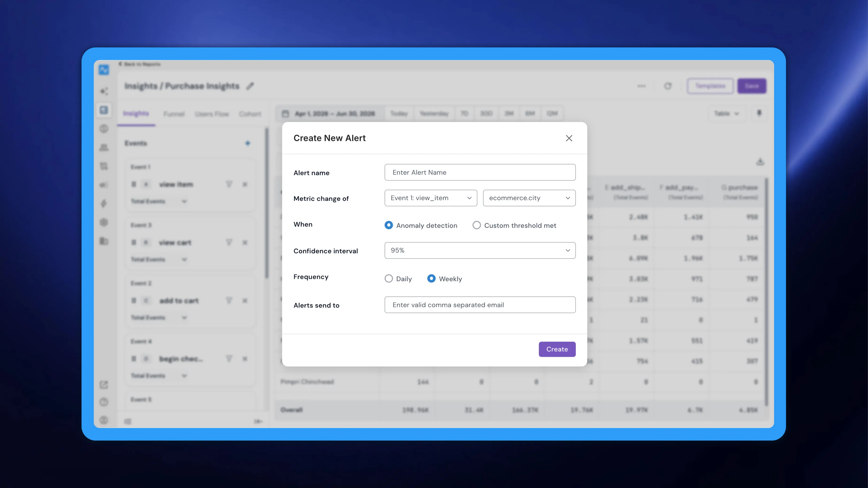Remove the view cart event
This screenshot has height=488, width=868.
point(245,243)
